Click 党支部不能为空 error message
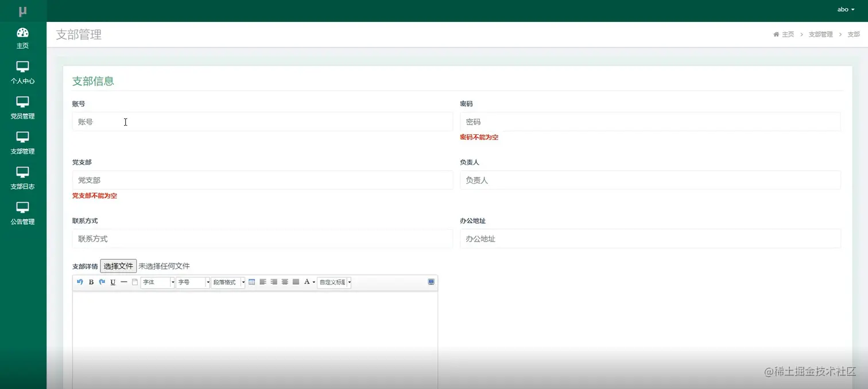This screenshot has width=868, height=389. (x=95, y=196)
